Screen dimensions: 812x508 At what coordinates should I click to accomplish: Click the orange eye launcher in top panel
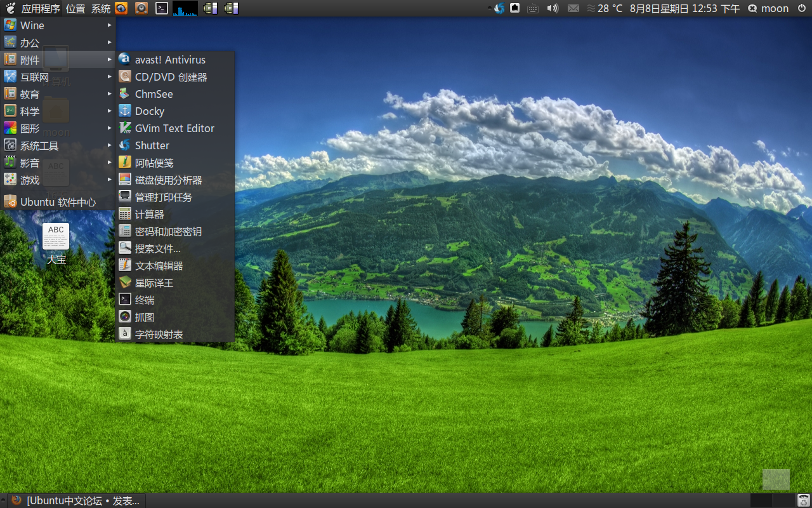pos(121,8)
